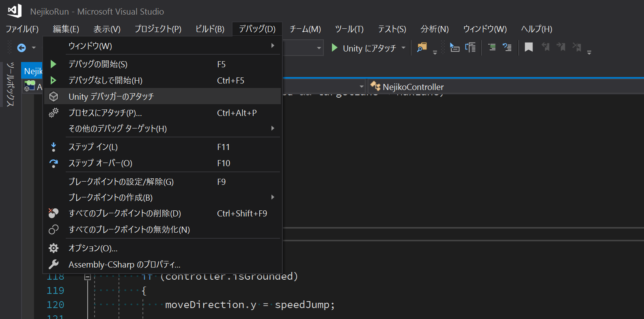
Task: Open the ビルド(B) menu
Action: click(210, 29)
